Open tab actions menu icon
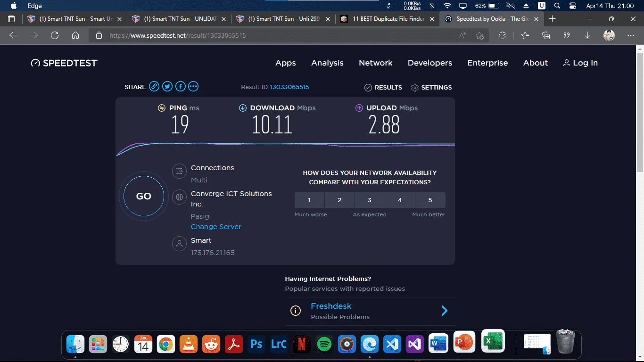This screenshot has height=362, width=644. tap(12, 19)
